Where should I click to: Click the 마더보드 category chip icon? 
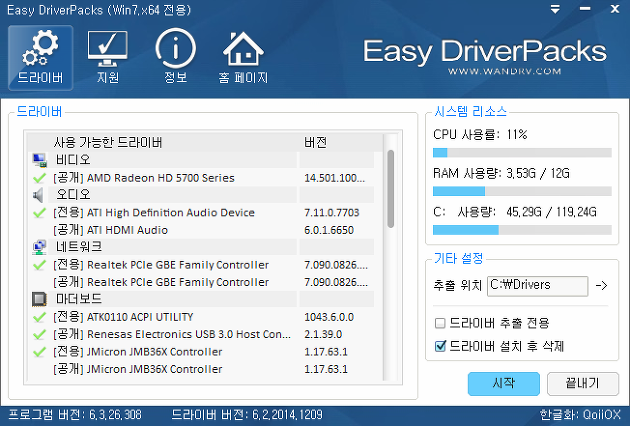(39, 299)
